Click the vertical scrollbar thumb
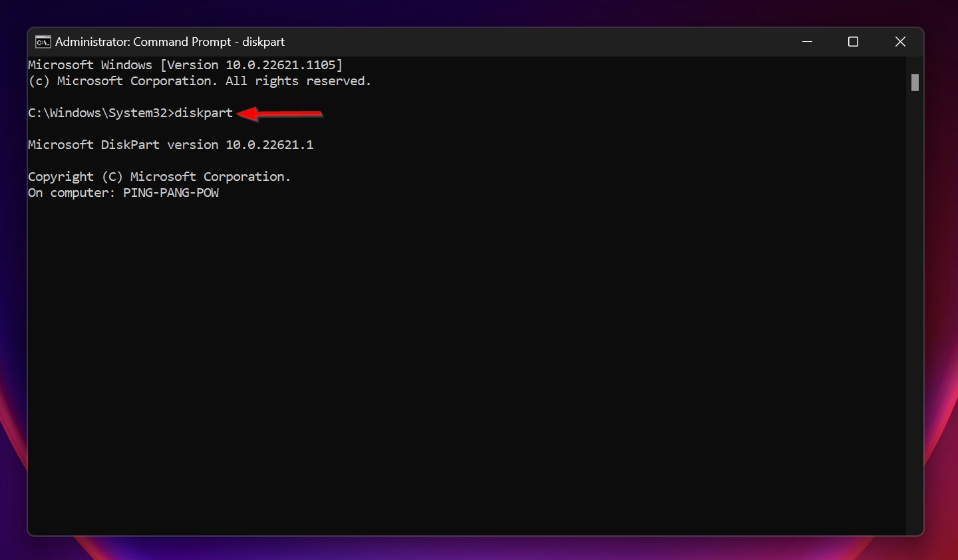This screenshot has height=560, width=958. pos(915,82)
